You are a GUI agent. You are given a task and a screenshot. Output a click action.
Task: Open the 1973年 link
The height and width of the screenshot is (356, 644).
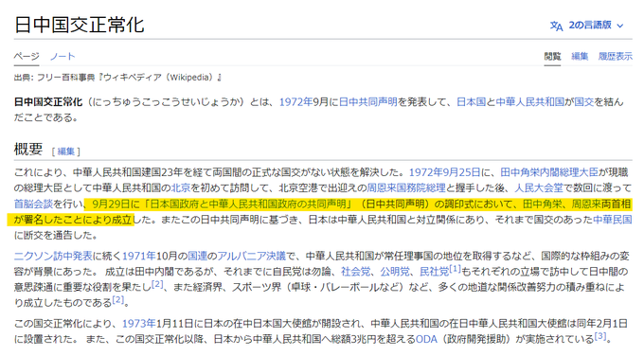tap(139, 324)
